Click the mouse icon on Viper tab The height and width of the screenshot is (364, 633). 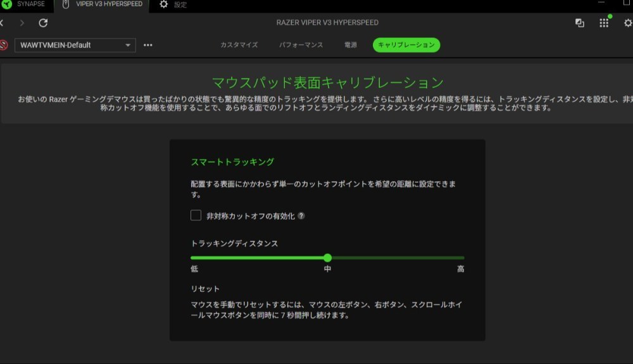(x=65, y=4)
